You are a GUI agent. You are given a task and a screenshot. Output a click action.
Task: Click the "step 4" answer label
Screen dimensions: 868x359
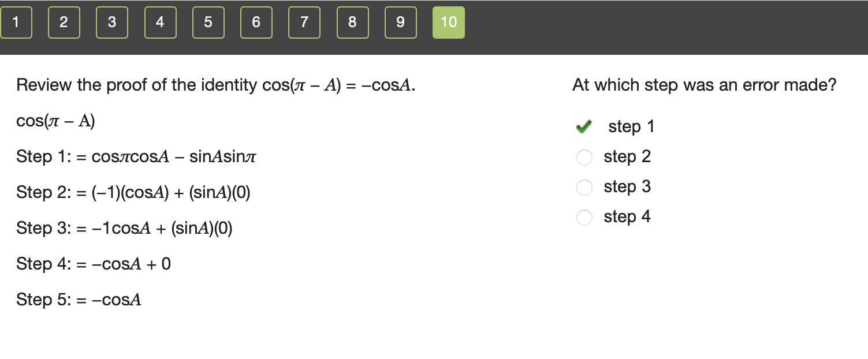[x=627, y=216]
